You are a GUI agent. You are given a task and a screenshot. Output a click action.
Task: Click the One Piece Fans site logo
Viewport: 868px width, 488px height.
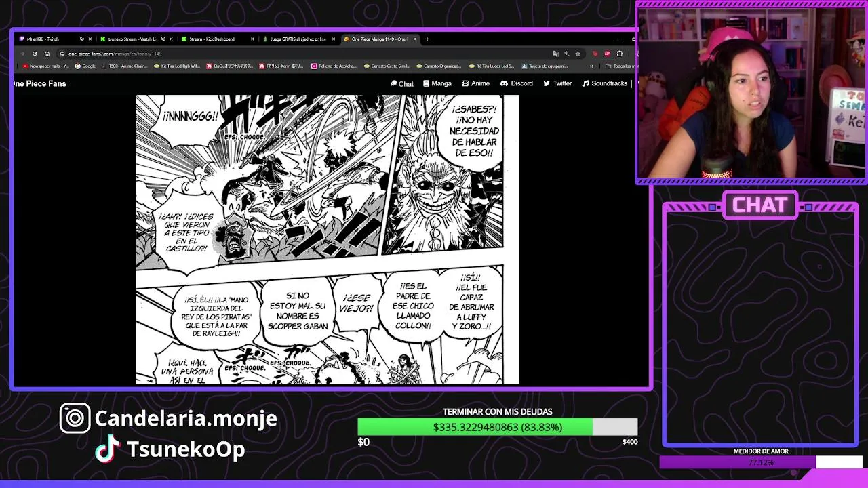click(x=39, y=83)
